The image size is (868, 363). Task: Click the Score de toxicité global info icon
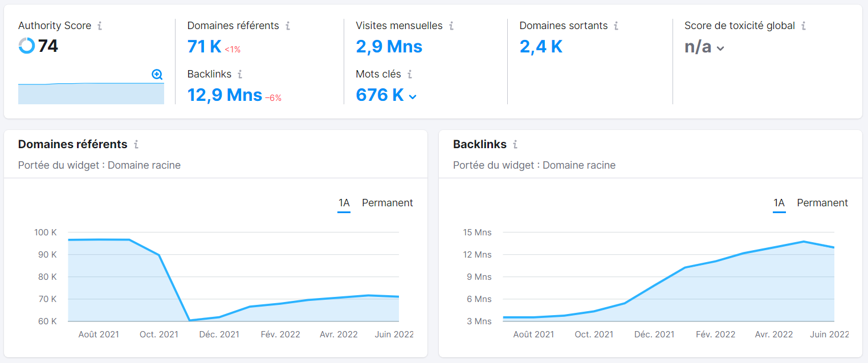(x=804, y=26)
